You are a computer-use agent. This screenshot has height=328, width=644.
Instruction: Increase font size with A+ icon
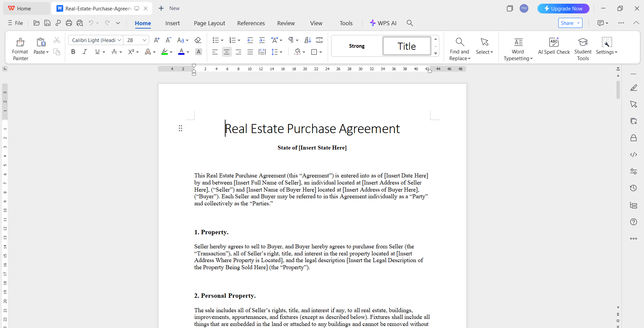pos(157,40)
